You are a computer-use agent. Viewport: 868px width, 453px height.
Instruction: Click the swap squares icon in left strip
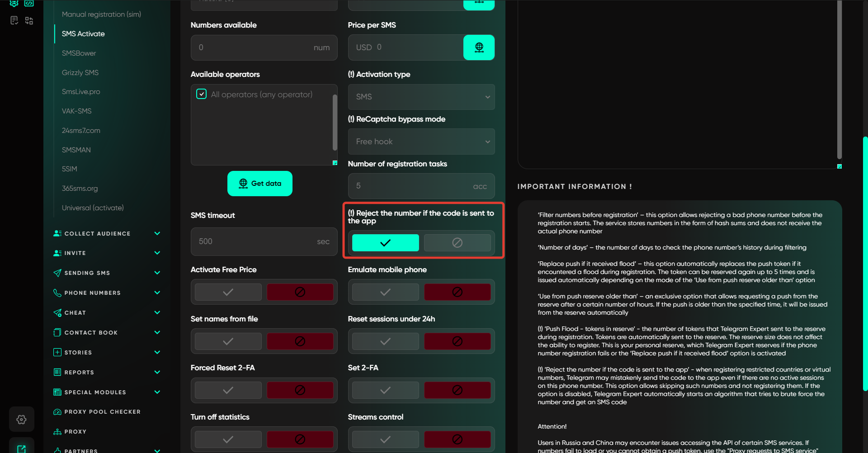coord(29,20)
